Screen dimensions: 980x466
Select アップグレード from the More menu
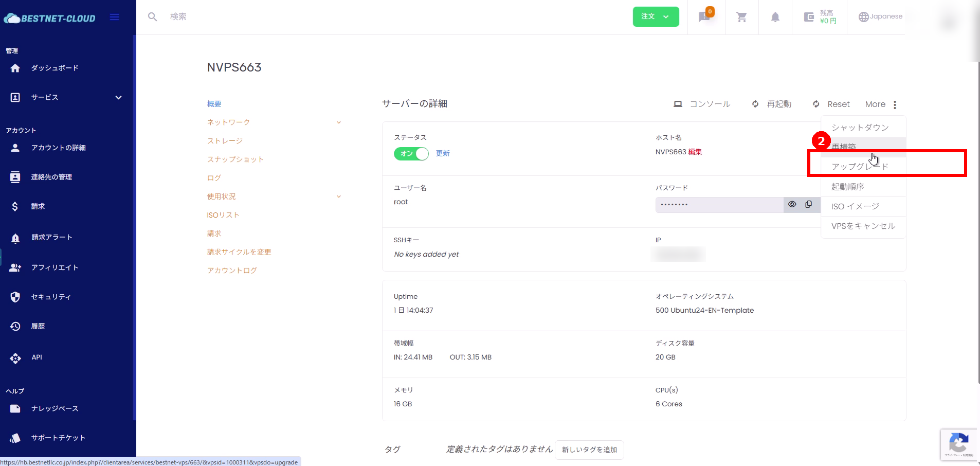860,166
